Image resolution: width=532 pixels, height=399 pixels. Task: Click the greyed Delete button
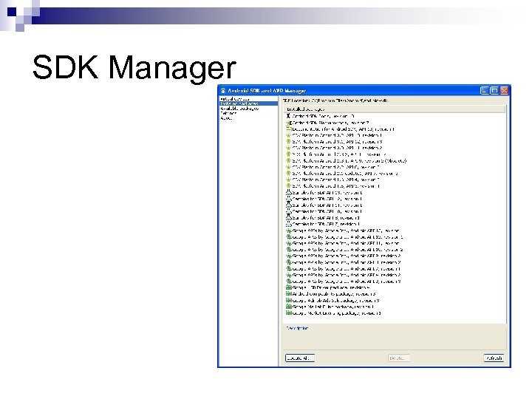point(399,358)
